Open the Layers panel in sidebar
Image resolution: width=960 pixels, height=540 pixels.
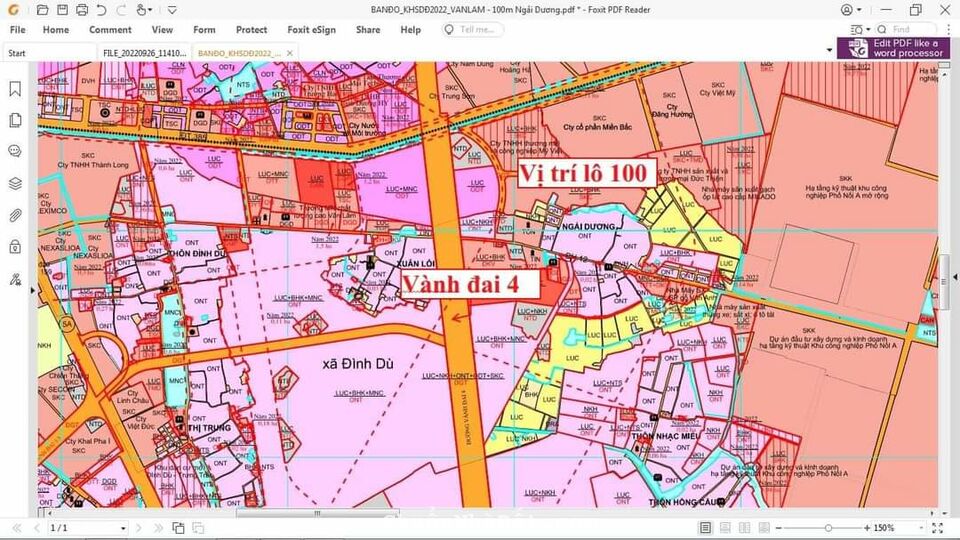(x=15, y=184)
